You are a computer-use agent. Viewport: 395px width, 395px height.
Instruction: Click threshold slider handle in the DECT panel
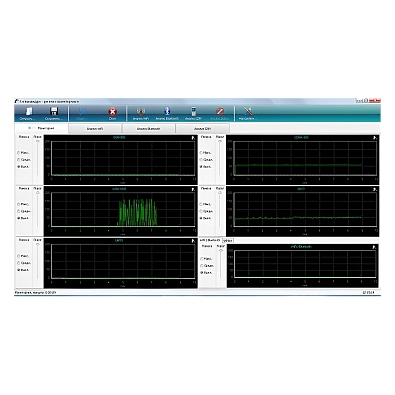click(x=220, y=193)
